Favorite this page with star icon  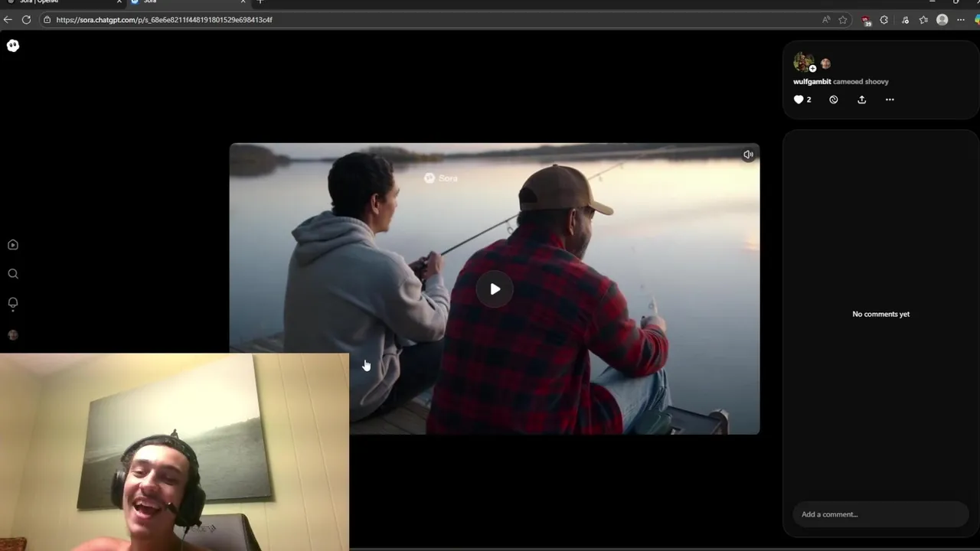(x=843, y=20)
